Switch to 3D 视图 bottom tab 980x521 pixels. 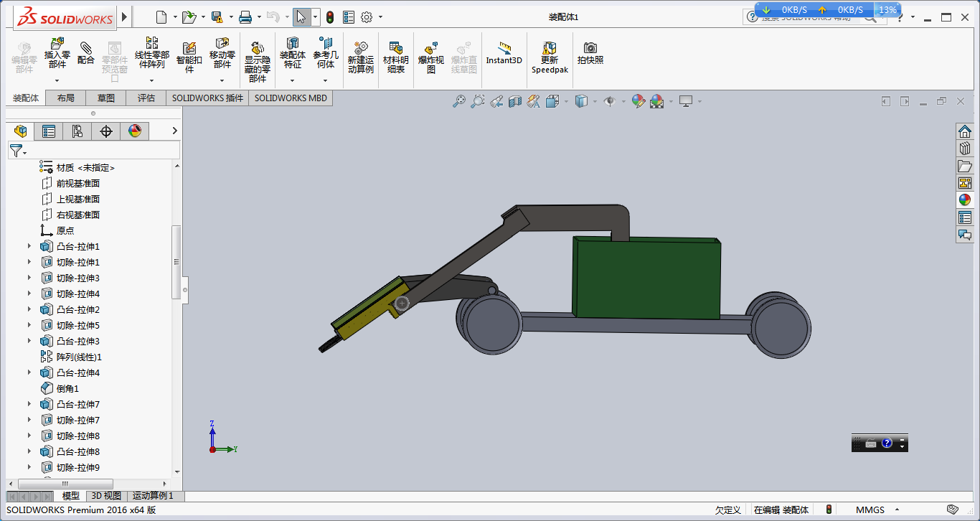(x=106, y=496)
